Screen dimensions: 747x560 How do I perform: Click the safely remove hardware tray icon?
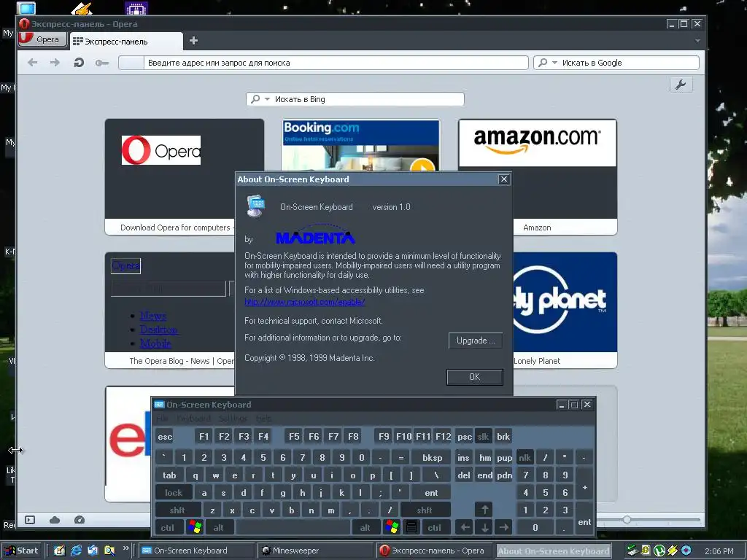point(632,551)
